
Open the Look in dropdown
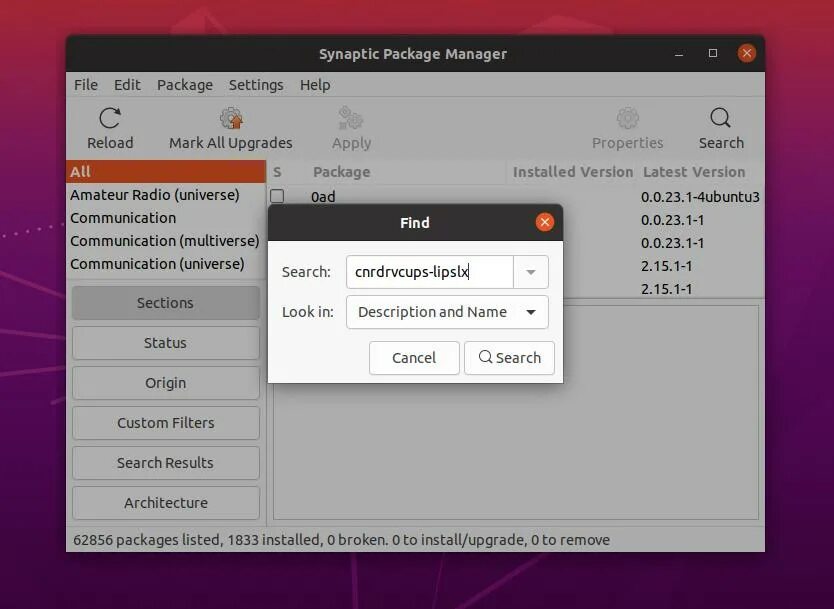coord(447,312)
